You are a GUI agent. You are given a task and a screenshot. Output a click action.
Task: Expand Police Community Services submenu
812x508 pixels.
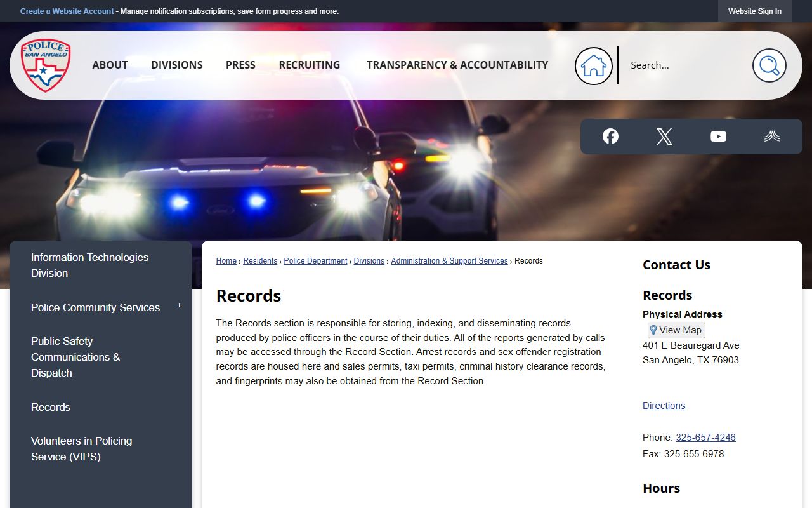[x=180, y=306]
